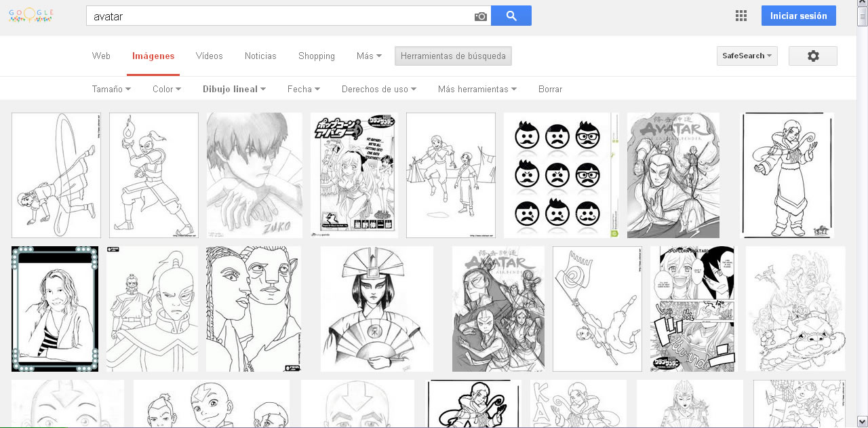Viewport: 868px width, 428px height.
Task: Open the nine mustache faces thumbnail
Action: point(560,175)
